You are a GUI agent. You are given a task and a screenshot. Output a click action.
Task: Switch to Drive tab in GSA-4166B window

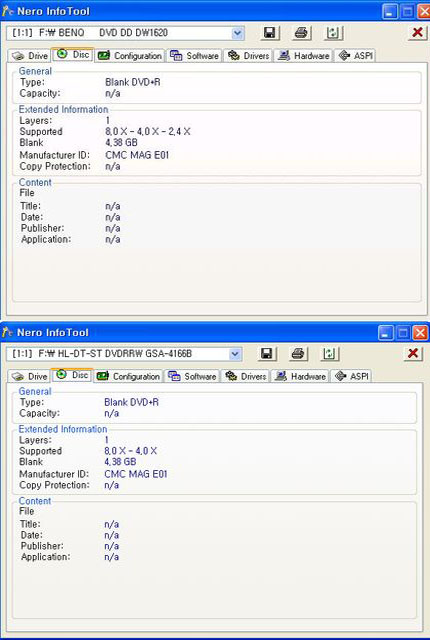coord(29,376)
